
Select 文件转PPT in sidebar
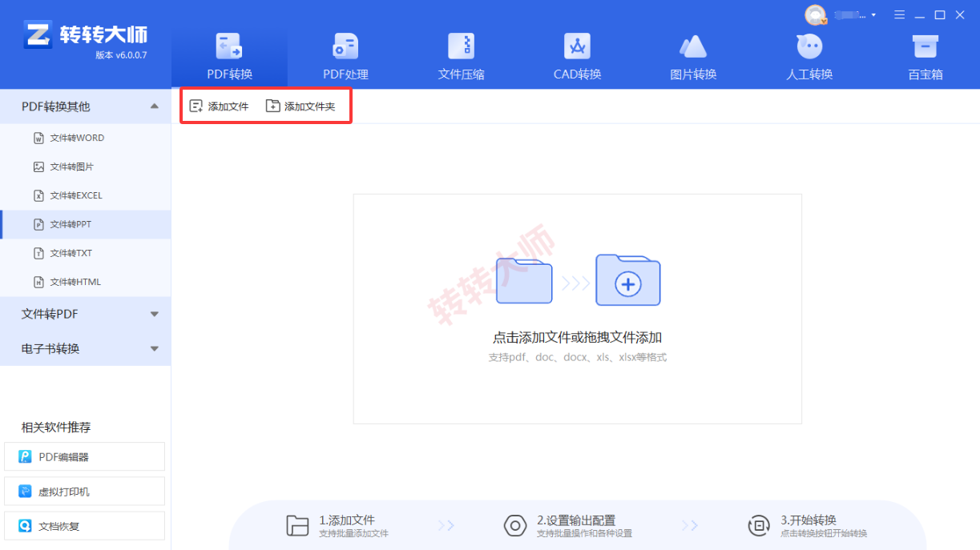point(85,224)
